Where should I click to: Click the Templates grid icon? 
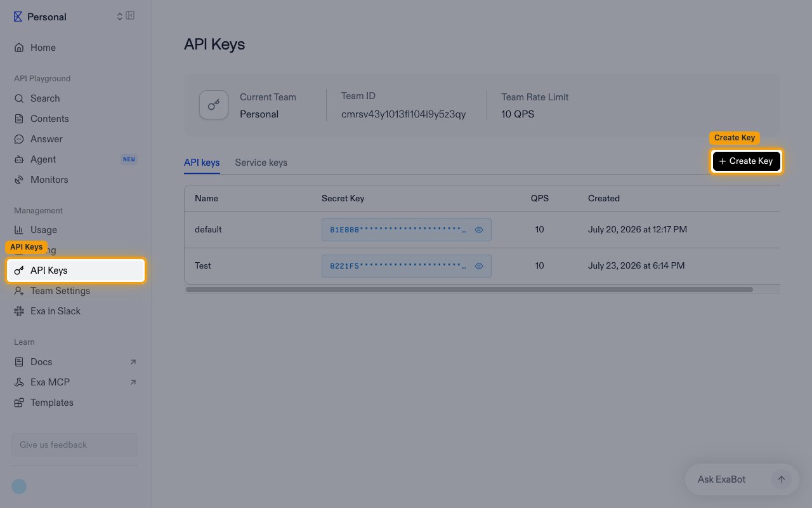click(19, 403)
